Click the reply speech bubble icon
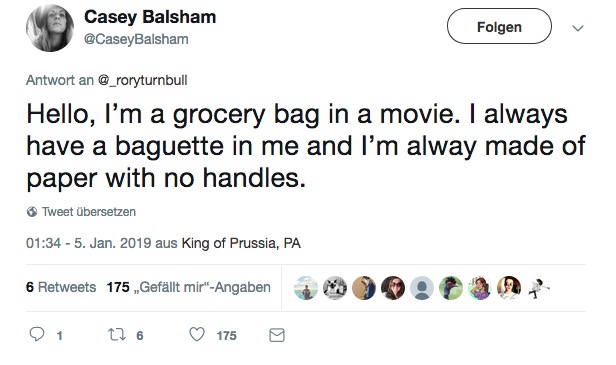The height and width of the screenshot is (365, 616). (37, 334)
